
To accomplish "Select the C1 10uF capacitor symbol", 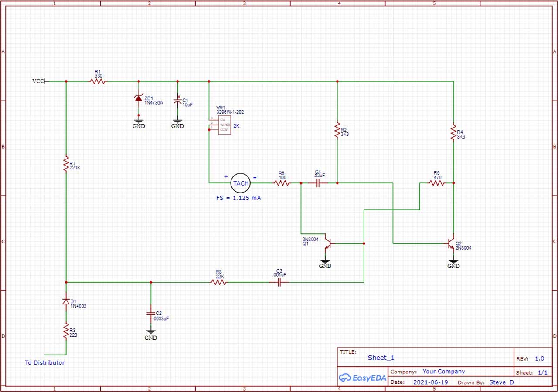I will coord(177,101).
